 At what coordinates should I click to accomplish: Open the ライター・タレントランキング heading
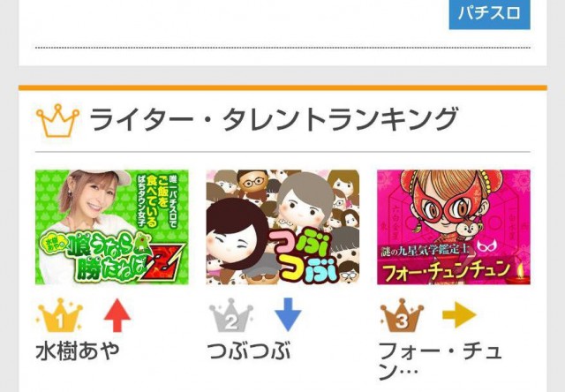tap(273, 119)
